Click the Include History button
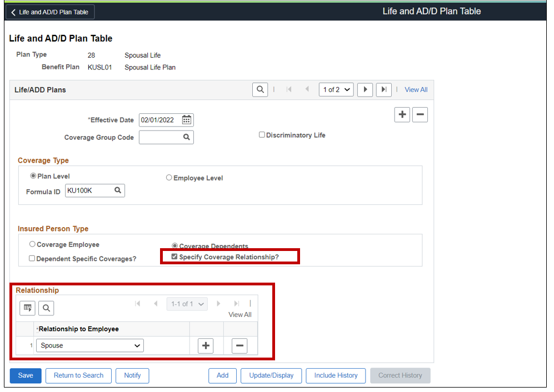The image size is (554, 392). pos(336,375)
